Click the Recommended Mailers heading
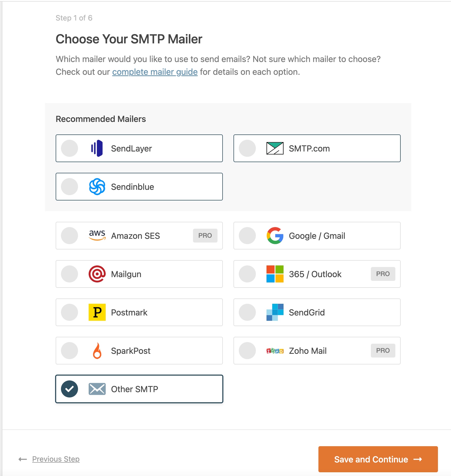This screenshot has width=451, height=476. tap(101, 119)
